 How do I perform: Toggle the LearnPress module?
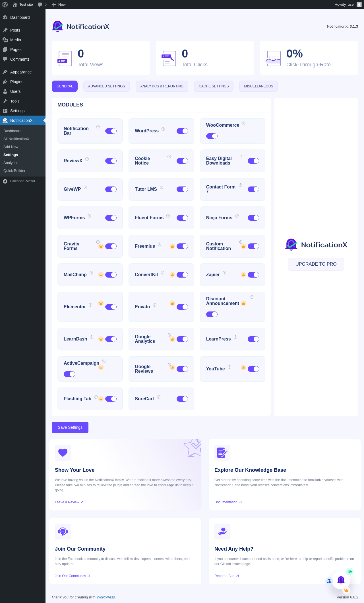point(253,339)
